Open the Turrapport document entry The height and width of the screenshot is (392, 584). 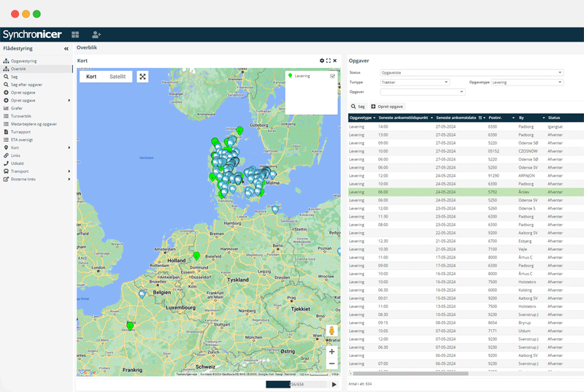tap(20, 132)
